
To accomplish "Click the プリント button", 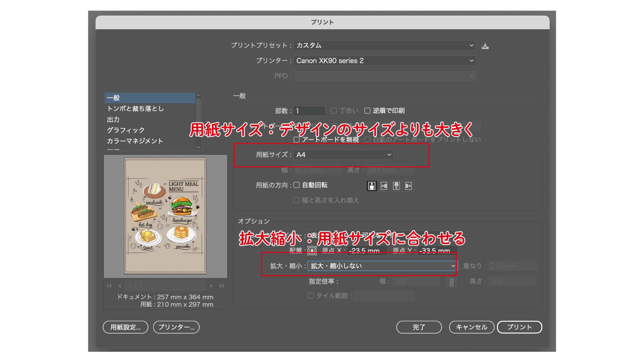I will 519,327.
